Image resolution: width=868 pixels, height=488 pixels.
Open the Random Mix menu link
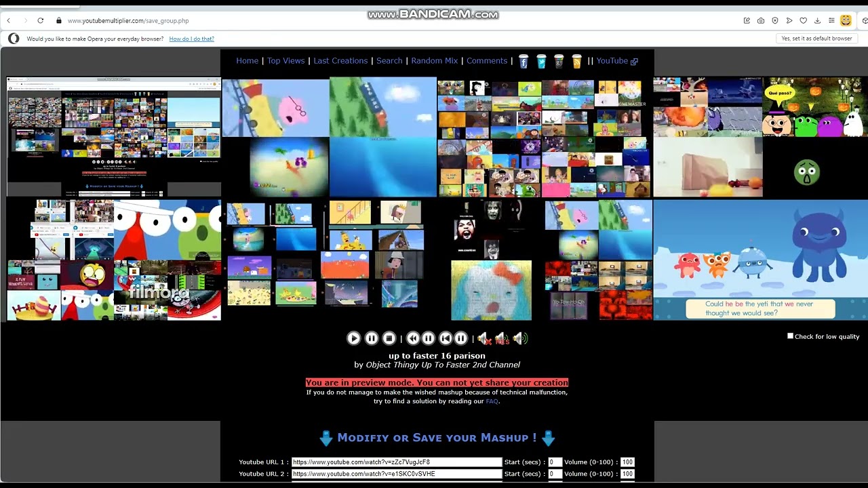click(x=435, y=61)
